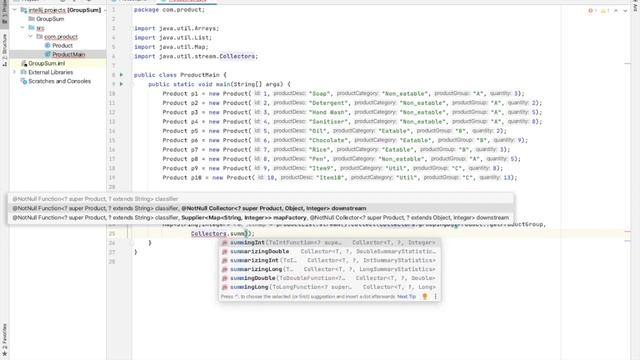Choose the summarizingInt suggestion
This screenshot has height=360, width=640.
(329, 260)
